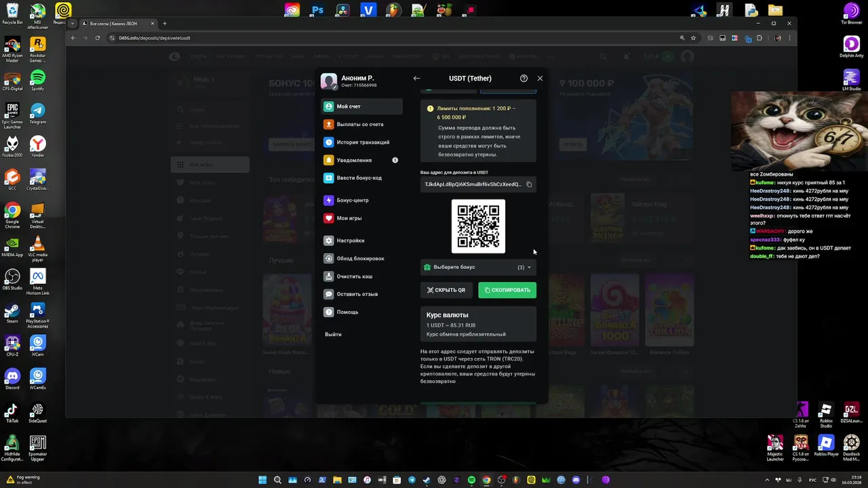Screen dimensions: 868x488
Task: Open the Chrome extensions puzzle icon
Action: [x=759, y=38]
